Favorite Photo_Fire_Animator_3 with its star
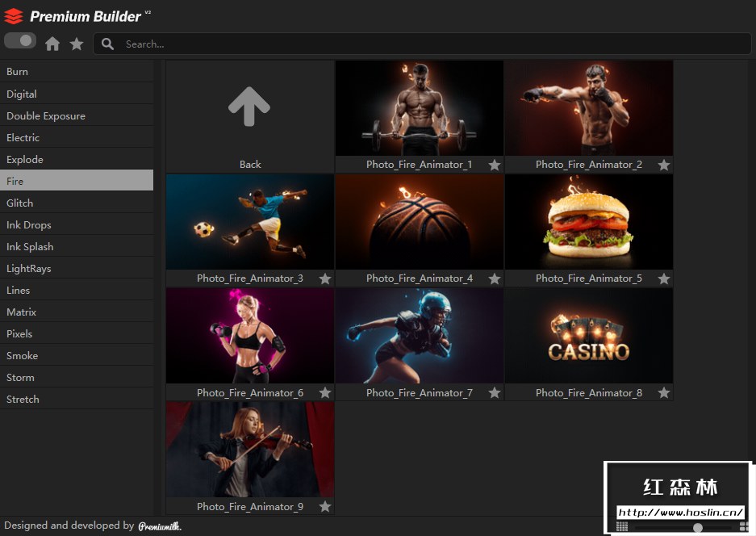 click(325, 278)
